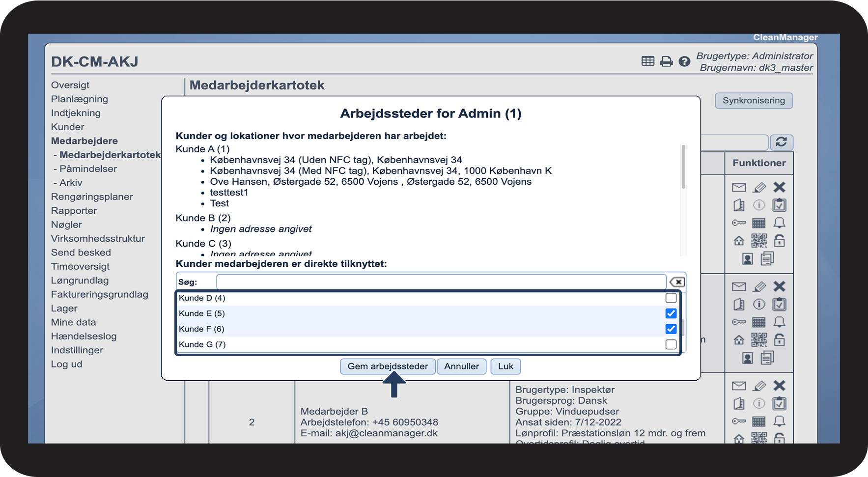Check the Kunde G (7) checkbox
The height and width of the screenshot is (477, 868).
click(x=671, y=344)
